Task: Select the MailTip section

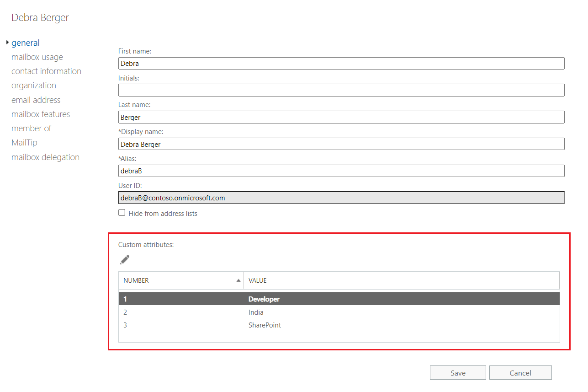Action: (24, 143)
